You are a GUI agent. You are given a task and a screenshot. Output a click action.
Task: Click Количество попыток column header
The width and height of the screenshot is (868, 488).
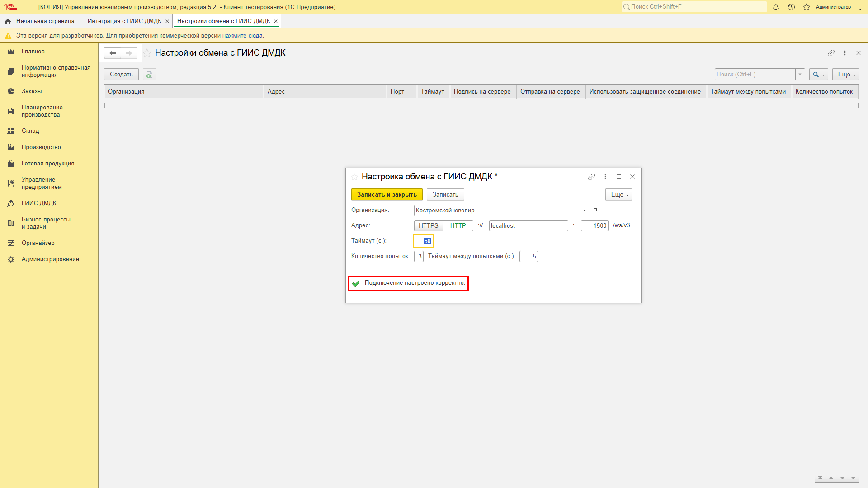tap(825, 92)
